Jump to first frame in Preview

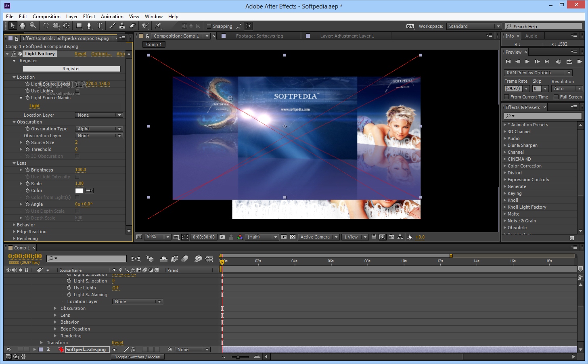point(508,62)
